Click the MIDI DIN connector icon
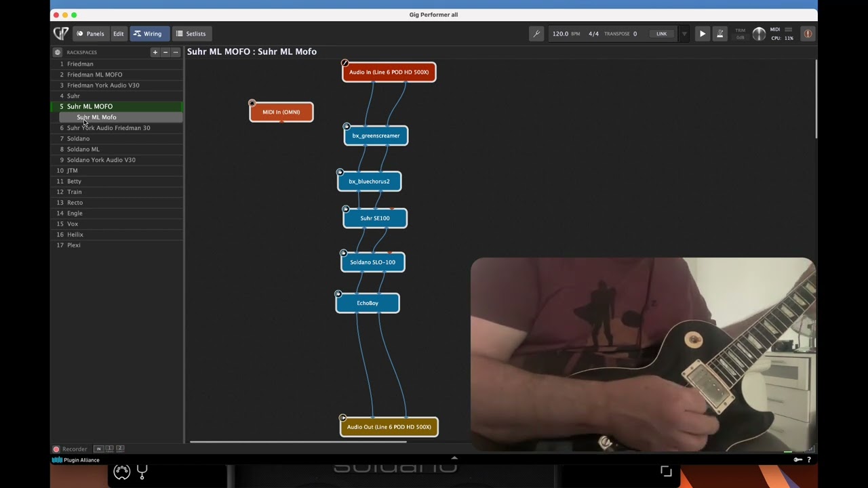 pyautogui.click(x=121, y=472)
